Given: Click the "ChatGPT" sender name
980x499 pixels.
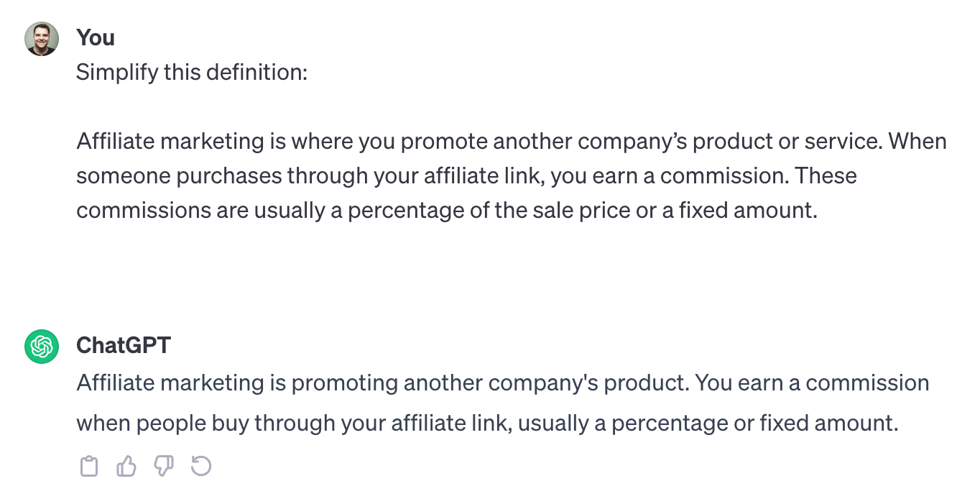Looking at the screenshot, I should 124,345.
